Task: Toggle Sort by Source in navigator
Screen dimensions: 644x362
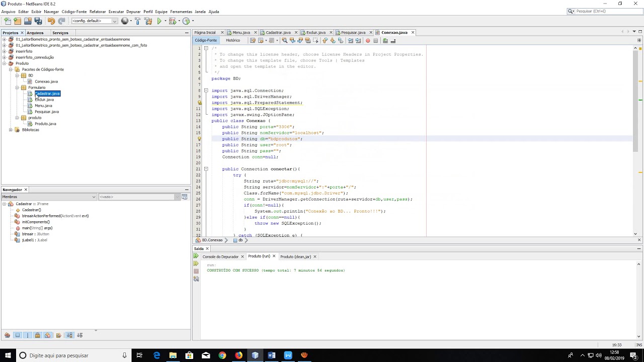Action: click(79, 335)
